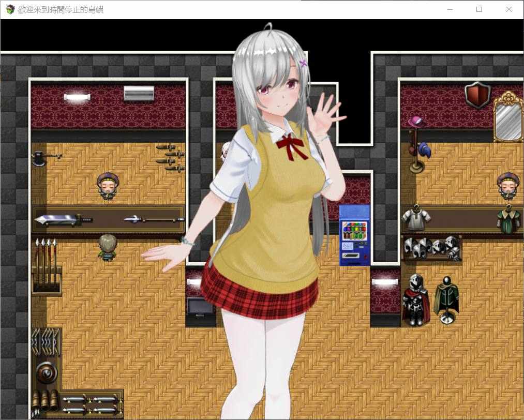Click the game window title bar icon
Screen dimensions: 524x420
click(10, 9)
